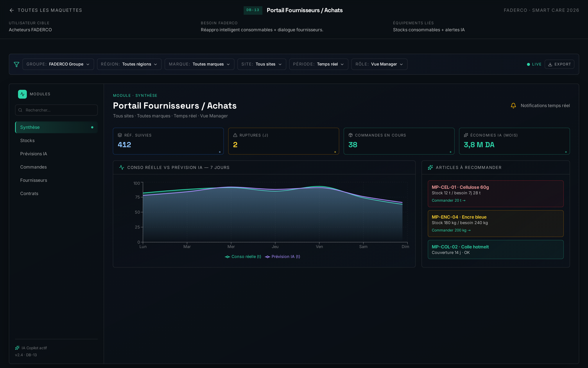Click MP-ENC-04 Encre bleue title
This screenshot has width=588, height=368.
tap(459, 217)
